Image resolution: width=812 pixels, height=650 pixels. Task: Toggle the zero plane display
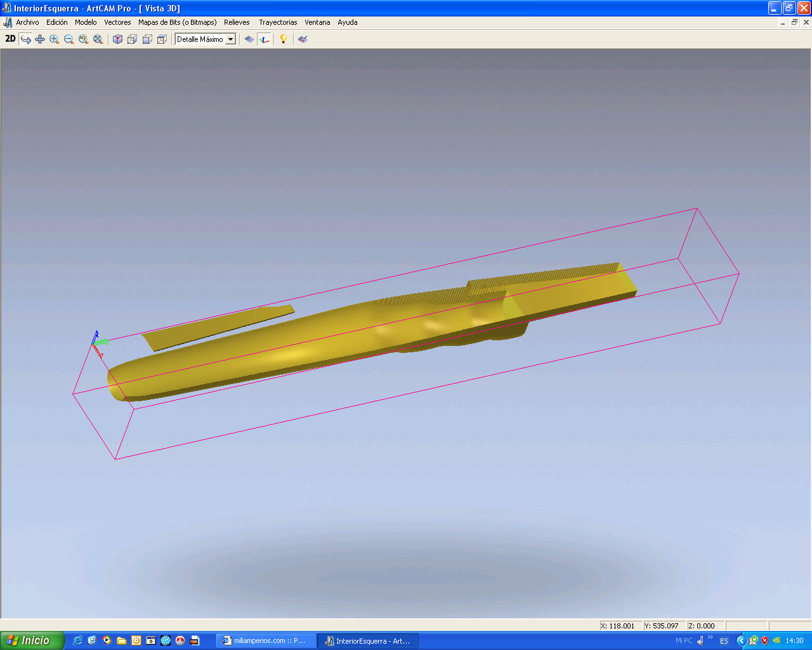coord(249,39)
